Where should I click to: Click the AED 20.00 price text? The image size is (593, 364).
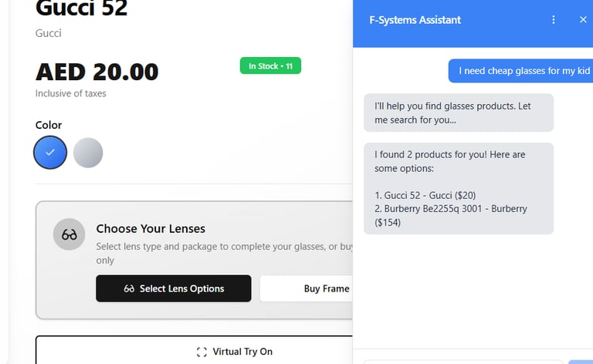(x=97, y=72)
